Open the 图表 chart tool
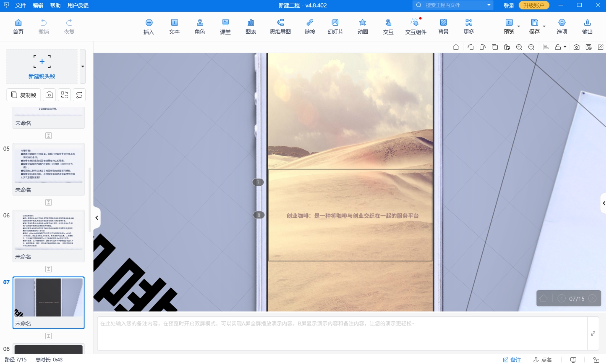This screenshot has height=364, width=606. click(251, 26)
